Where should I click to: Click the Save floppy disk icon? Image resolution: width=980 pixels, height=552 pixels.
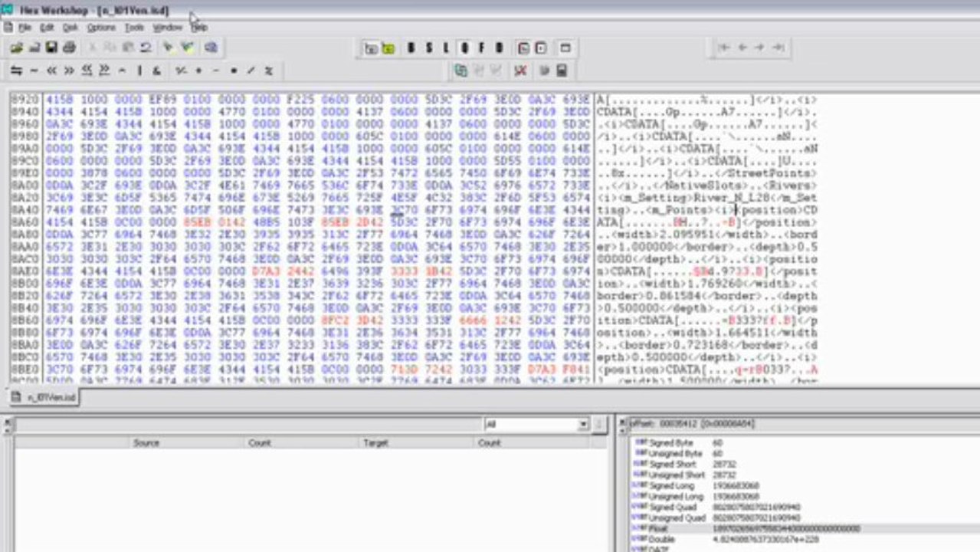[x=51, y=48]
